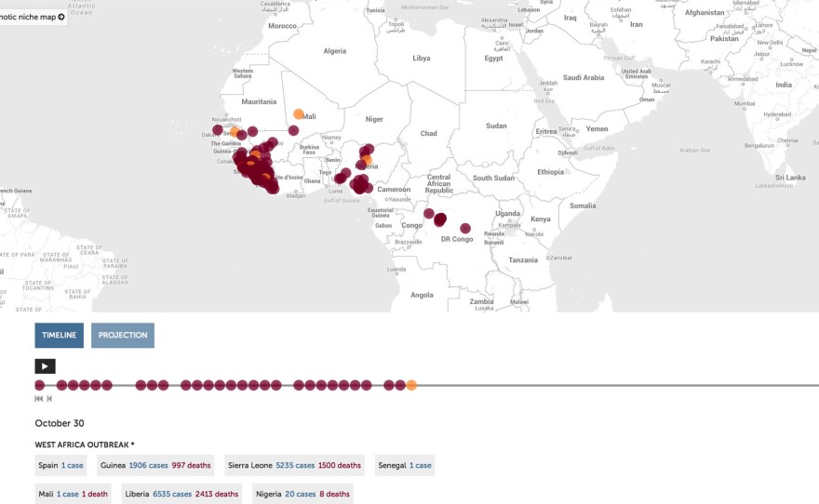819x504 pixels.
Task: Switch to the Timeline tab
Action: click(59, 336)
